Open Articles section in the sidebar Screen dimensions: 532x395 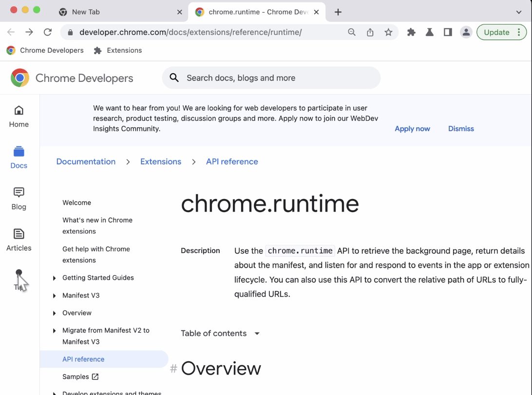(19, 240)
